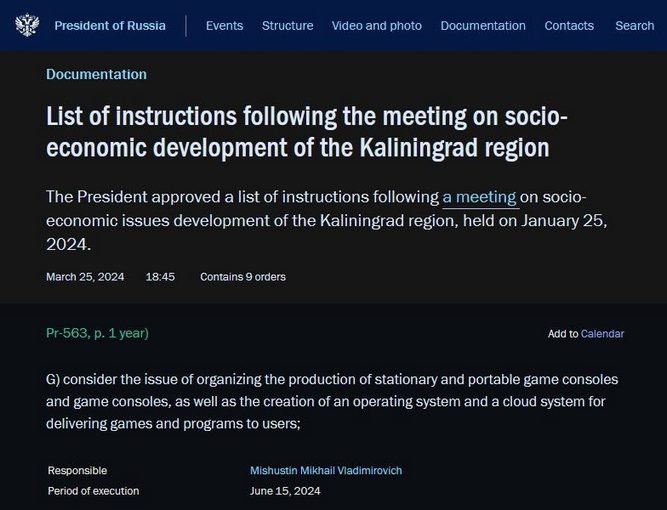This screenshot has height=510, width=667.
Task: Click the 18:45 publication time
Action: coord(160,277)
